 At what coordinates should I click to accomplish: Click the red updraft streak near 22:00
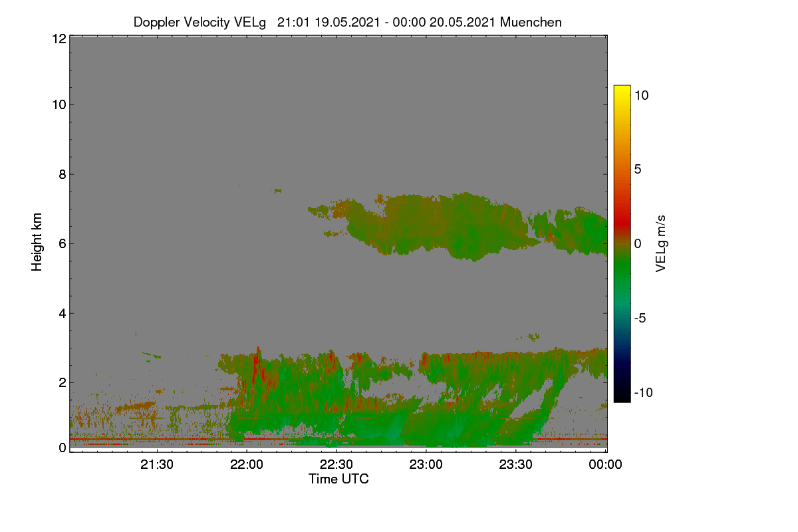[x=258, y=364]
